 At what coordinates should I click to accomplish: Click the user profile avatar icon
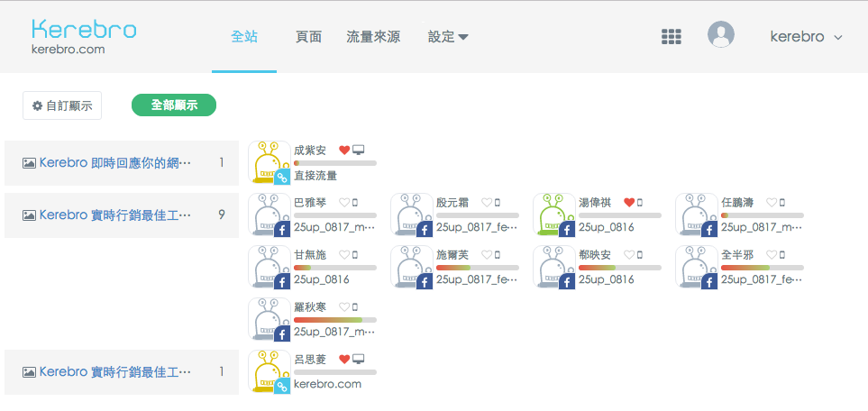click(x=720, y=35)
